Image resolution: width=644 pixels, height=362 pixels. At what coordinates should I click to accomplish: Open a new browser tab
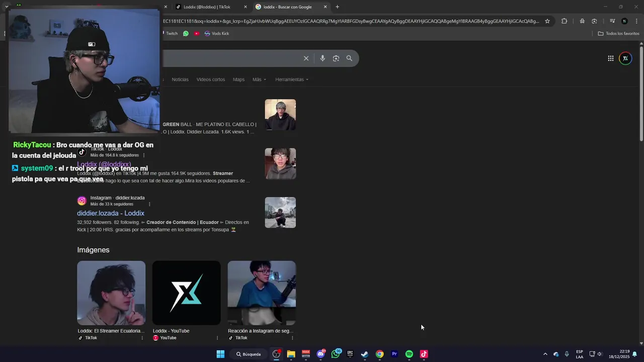(337, 7)
